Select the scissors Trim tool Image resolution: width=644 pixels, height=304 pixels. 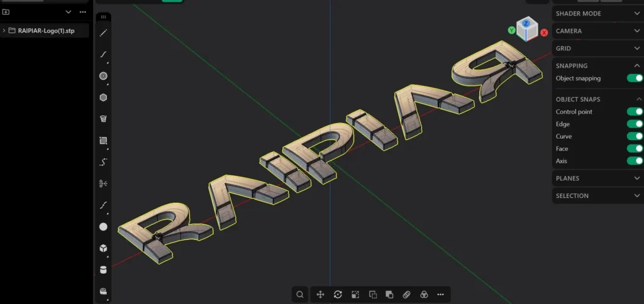pyautogui.click(x=104, y=183)
